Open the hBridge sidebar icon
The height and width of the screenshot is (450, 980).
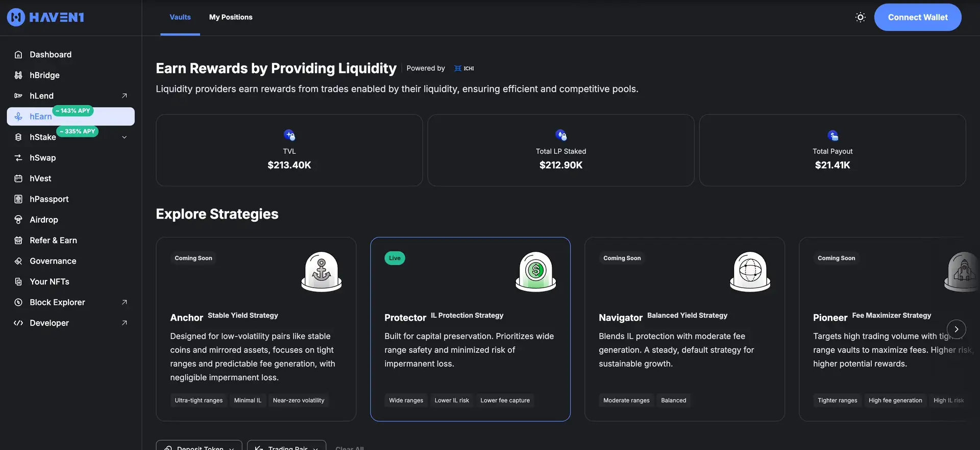[18, 75]
